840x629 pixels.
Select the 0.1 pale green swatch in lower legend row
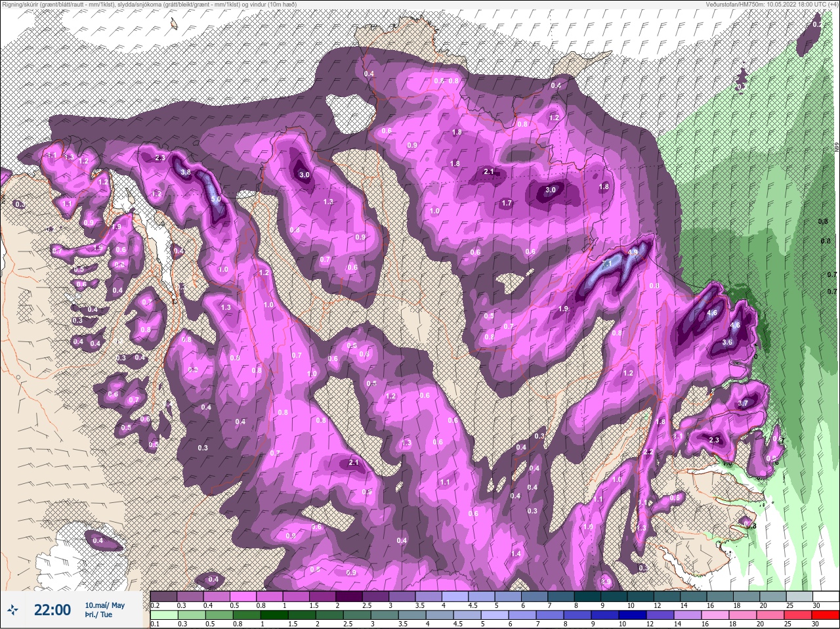(x=163, y=615)
